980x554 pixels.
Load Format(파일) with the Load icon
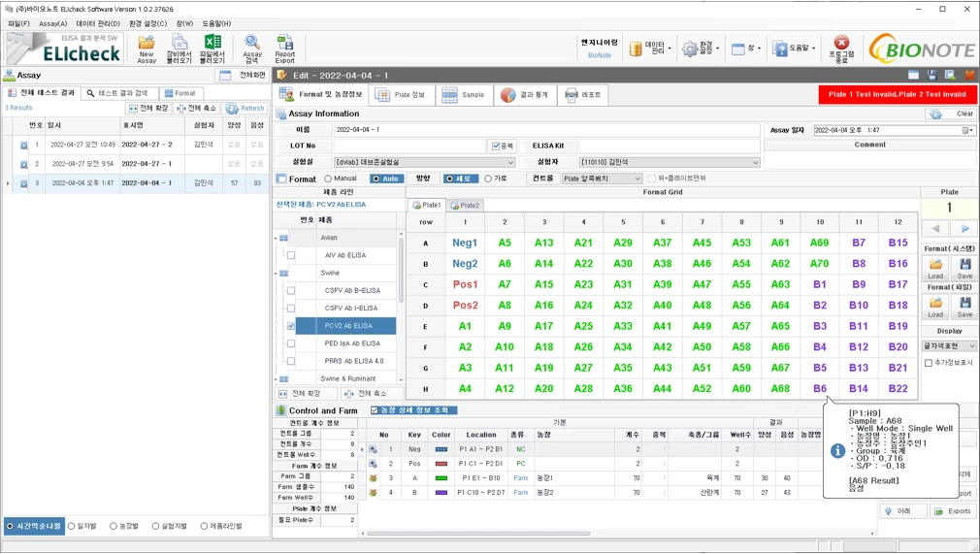click(935, 307)
